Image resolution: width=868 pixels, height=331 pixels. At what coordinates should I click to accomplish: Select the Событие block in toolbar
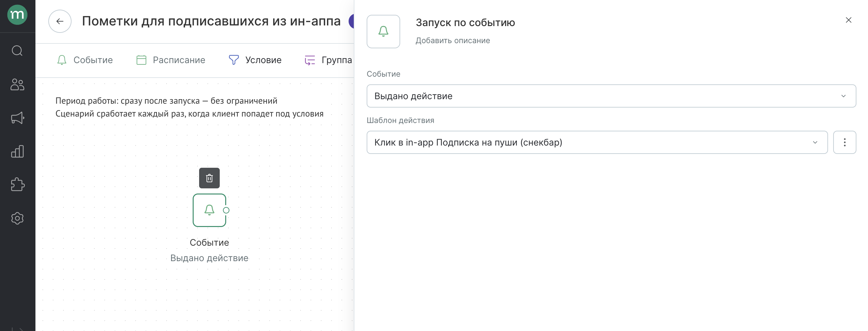pos(84,60)
